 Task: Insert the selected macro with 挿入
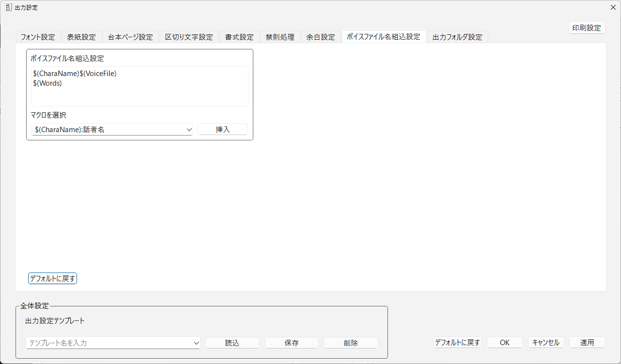point(222,129)
